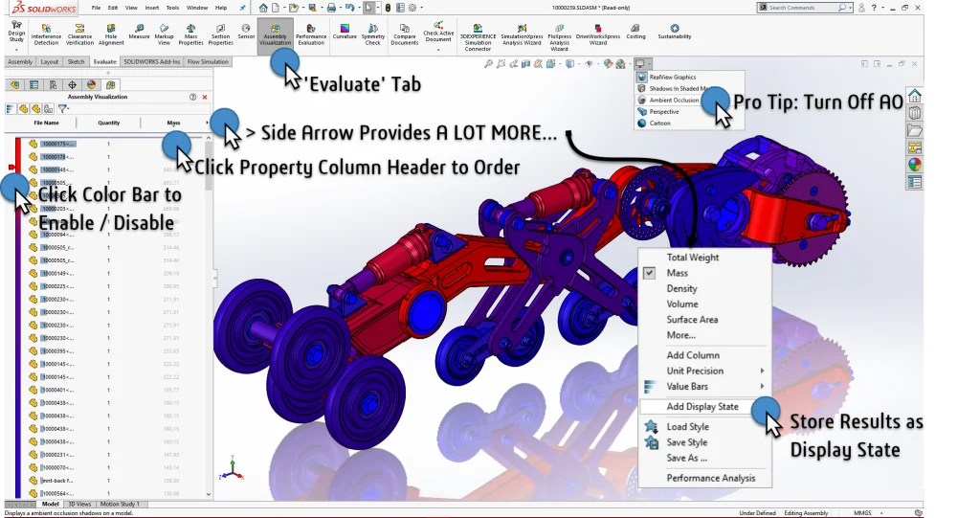980x518 pixels.
Task: Open the filter dropdown in Assembly Visualization
Action: 62,109
